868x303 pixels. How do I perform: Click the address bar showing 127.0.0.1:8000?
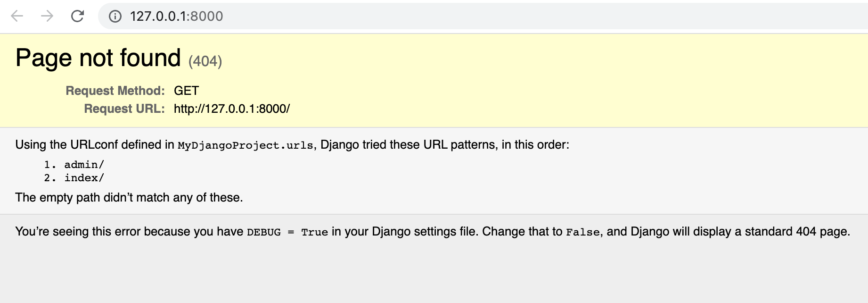pyautogui.click(x=175, y=16)
